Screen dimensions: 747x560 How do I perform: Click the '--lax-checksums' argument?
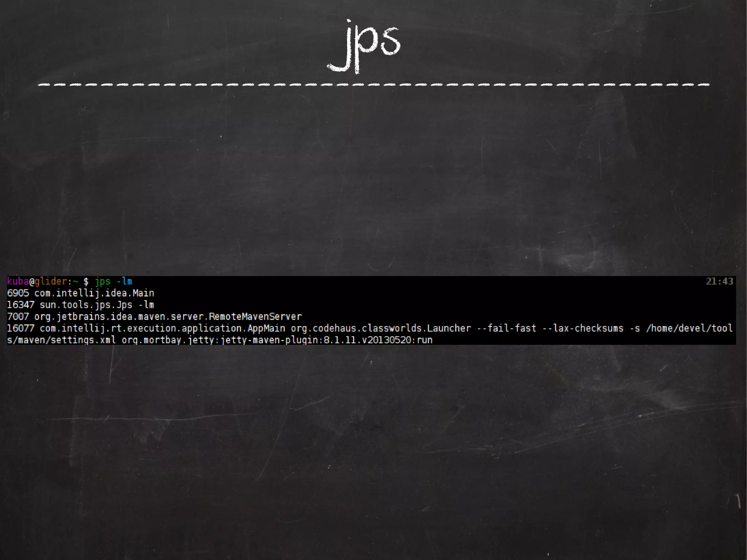(583, 328)
